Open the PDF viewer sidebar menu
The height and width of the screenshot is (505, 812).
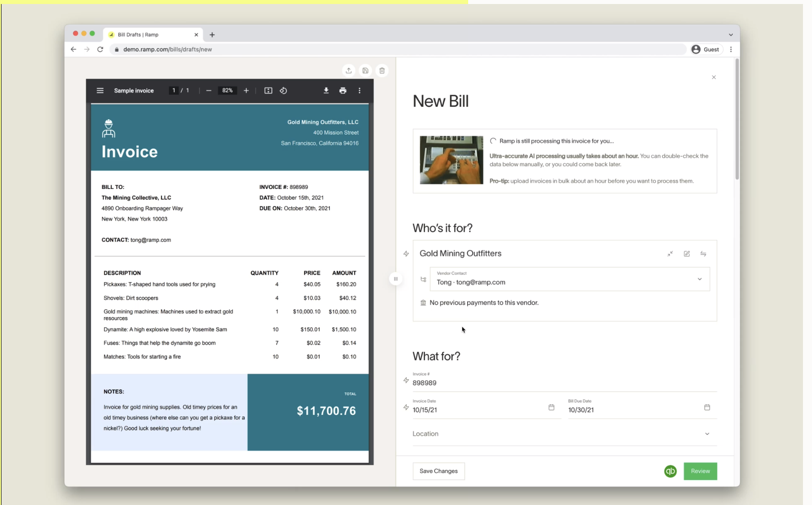point(100,91)
